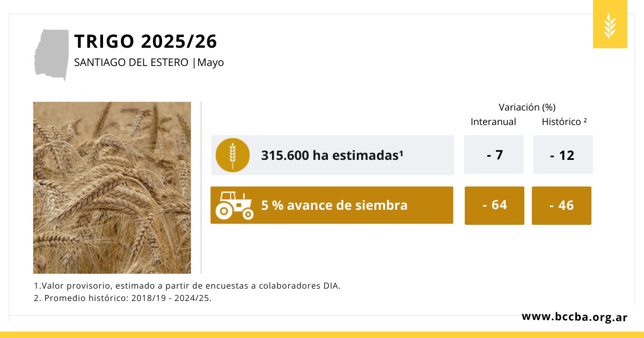Click the Interanual column label
644x338 pixels.
point(493,122)
